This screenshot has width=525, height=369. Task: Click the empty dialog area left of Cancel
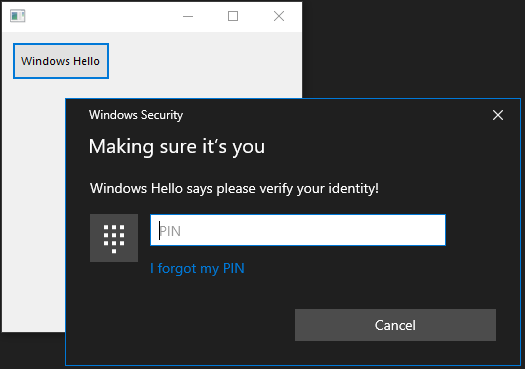181,325
